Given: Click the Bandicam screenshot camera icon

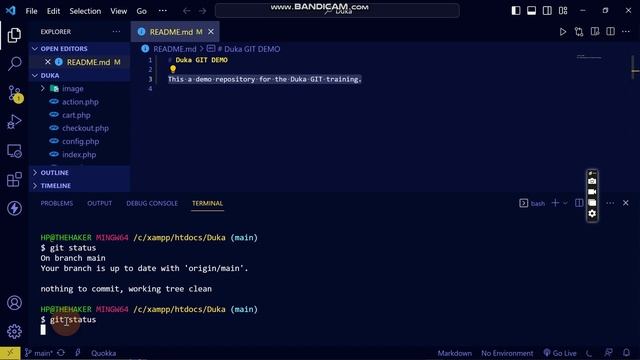Looking at the screenshot, I should tap(592, 181).
